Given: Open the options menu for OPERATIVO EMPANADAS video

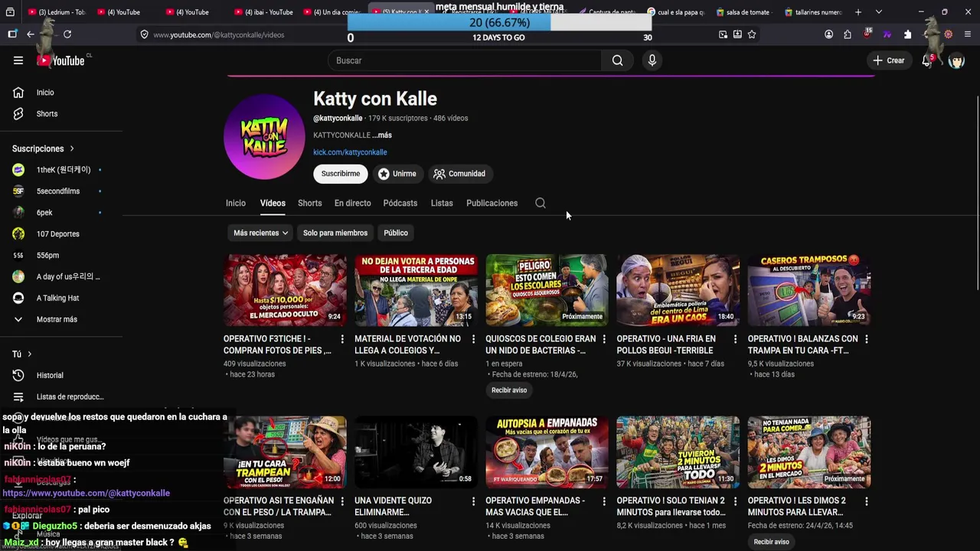Looking at the screenshot, I should [x=604, y=501].
